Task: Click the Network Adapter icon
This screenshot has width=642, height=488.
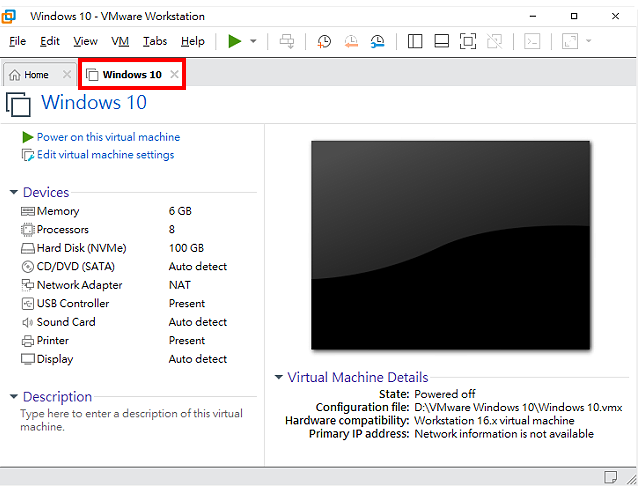Action: (27, 285)
